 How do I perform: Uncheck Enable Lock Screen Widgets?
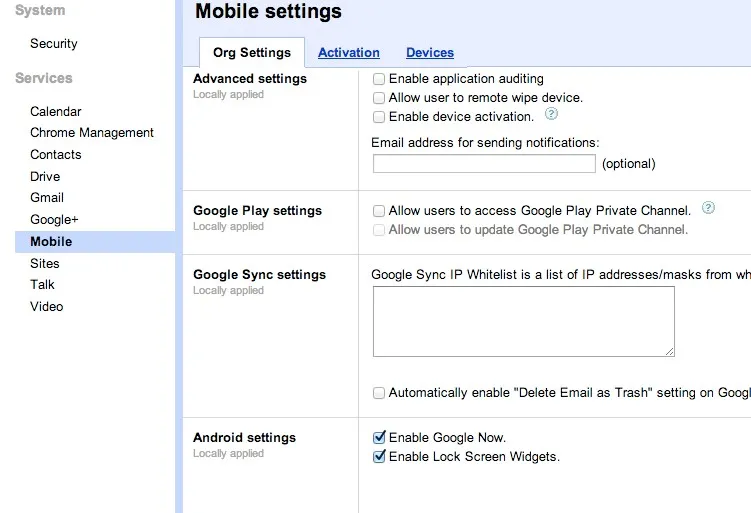(379, 456)
